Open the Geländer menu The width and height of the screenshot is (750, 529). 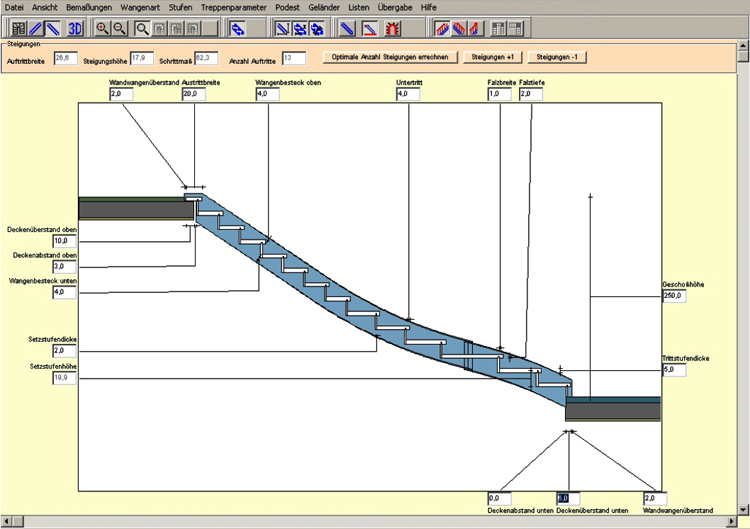coord(322,7)
